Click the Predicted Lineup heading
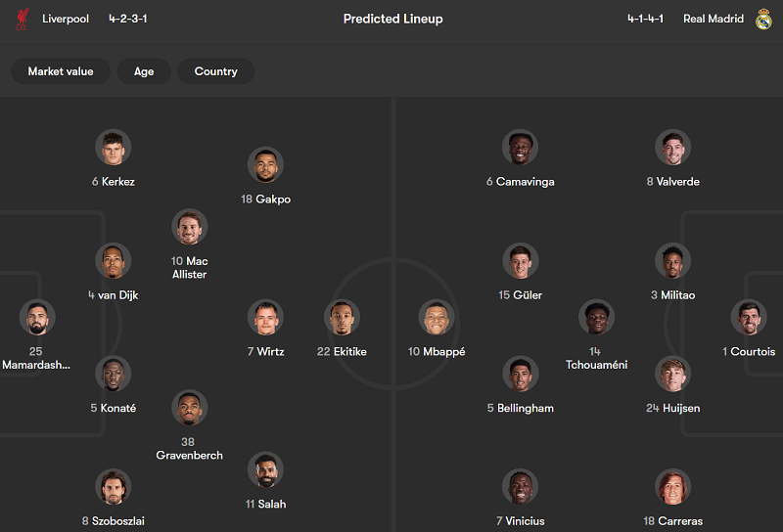Viewport: 783px width, 532px height. (392, 19)
